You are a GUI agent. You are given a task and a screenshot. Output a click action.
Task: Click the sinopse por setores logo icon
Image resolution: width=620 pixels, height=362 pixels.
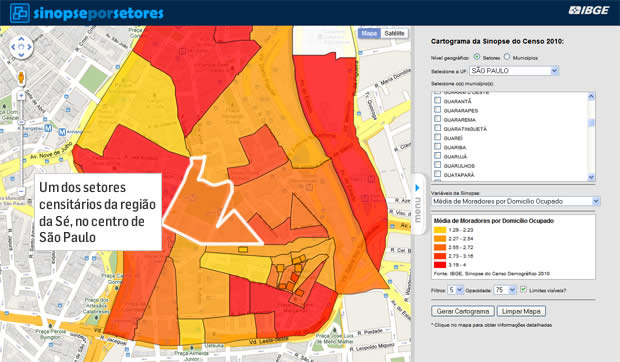(20, 13)
